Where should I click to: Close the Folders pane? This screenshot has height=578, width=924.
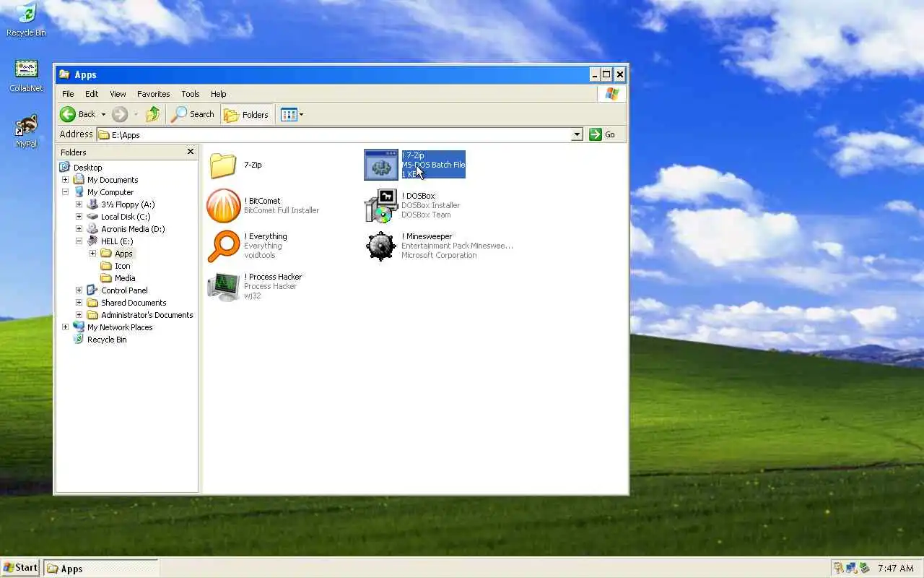tap(191, 152)
